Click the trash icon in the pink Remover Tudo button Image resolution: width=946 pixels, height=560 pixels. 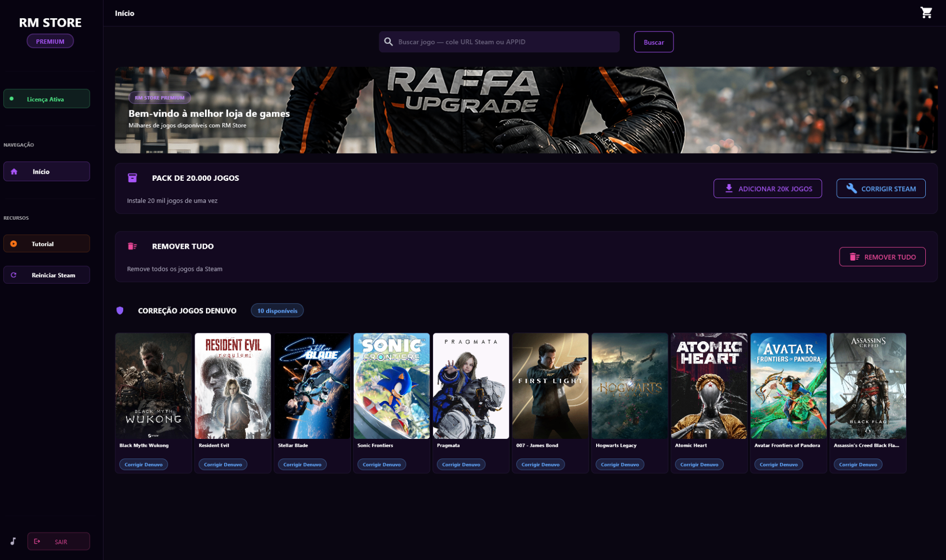tap(854, 257)
